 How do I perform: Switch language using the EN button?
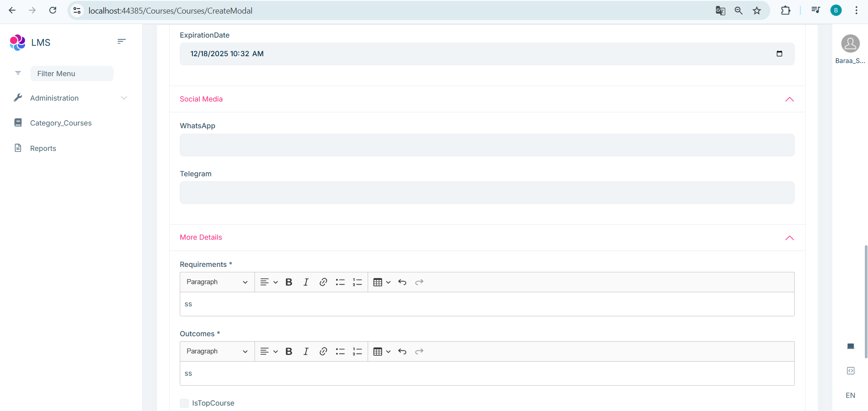[x=850, y=396]
